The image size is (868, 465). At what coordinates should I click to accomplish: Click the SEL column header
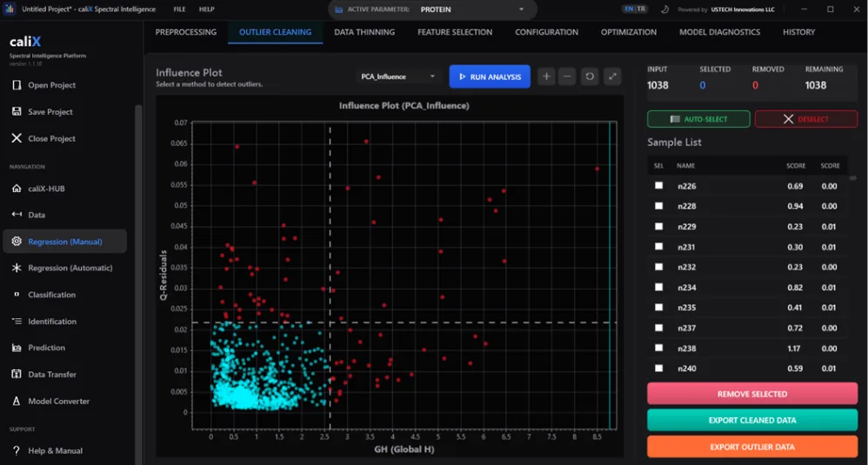click(x=658, y=166)
